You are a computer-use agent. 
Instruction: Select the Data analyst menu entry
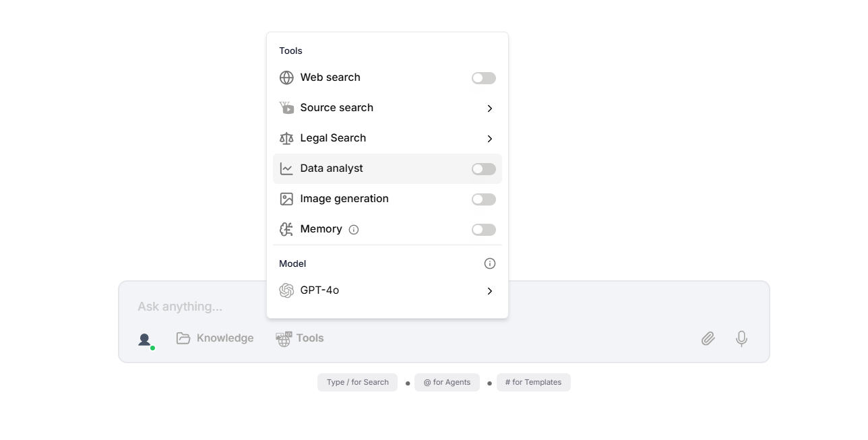[387, 168]
